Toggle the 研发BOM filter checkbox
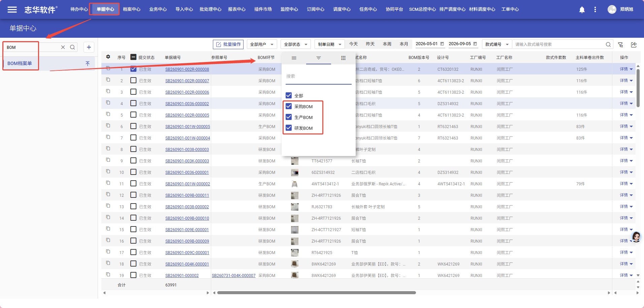The image size is (644, 308). tap(289, 128)
